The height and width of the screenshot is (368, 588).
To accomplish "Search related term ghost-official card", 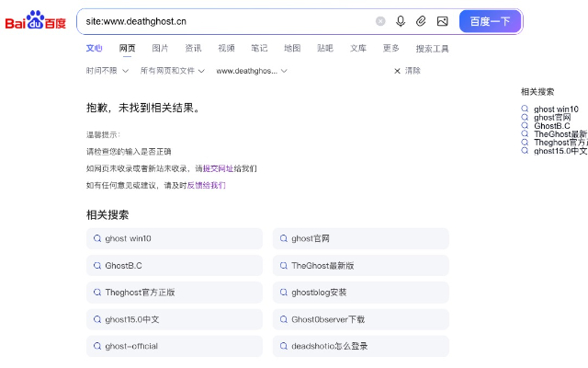I will [175, 346].
